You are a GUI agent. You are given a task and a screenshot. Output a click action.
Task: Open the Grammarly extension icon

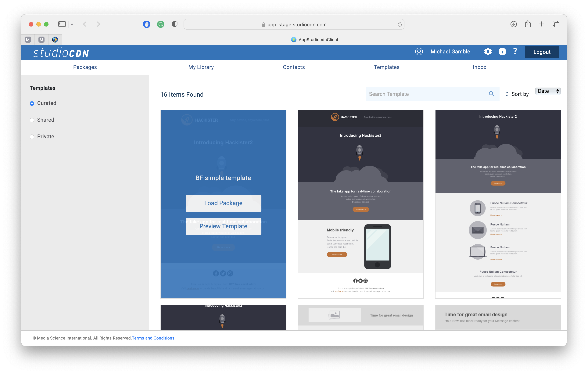pos(160,24)
